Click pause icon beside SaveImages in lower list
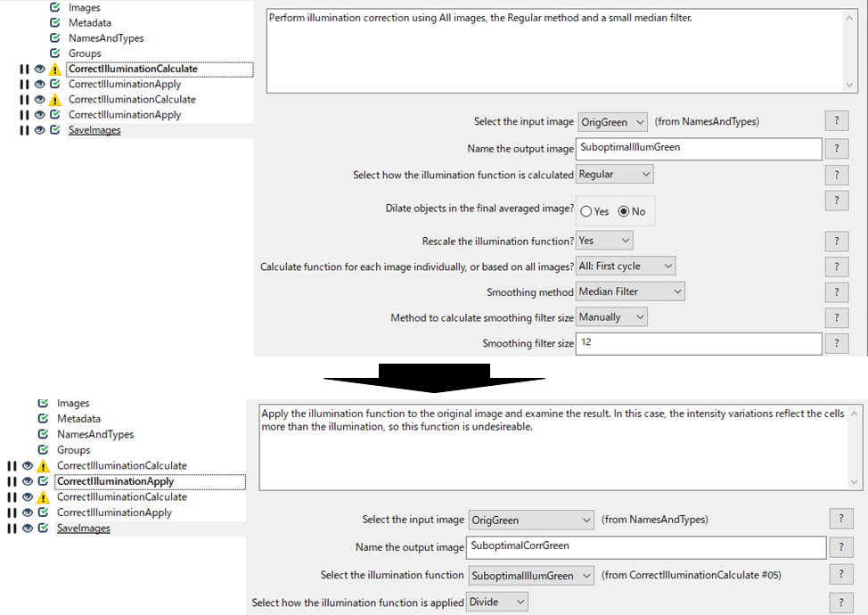868x615 pixels. [12, 529]
